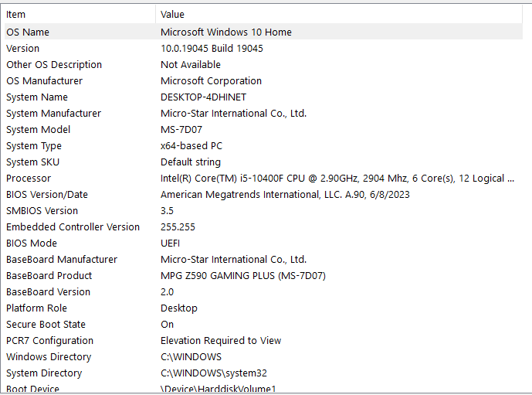
Task: Click 'Elevation Required to View' value
Action: click(x=221, y=341)
